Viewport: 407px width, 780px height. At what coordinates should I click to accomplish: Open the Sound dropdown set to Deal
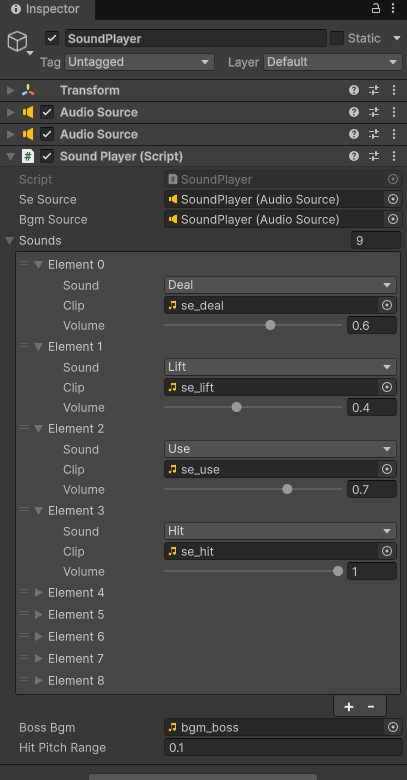point(280,285)
